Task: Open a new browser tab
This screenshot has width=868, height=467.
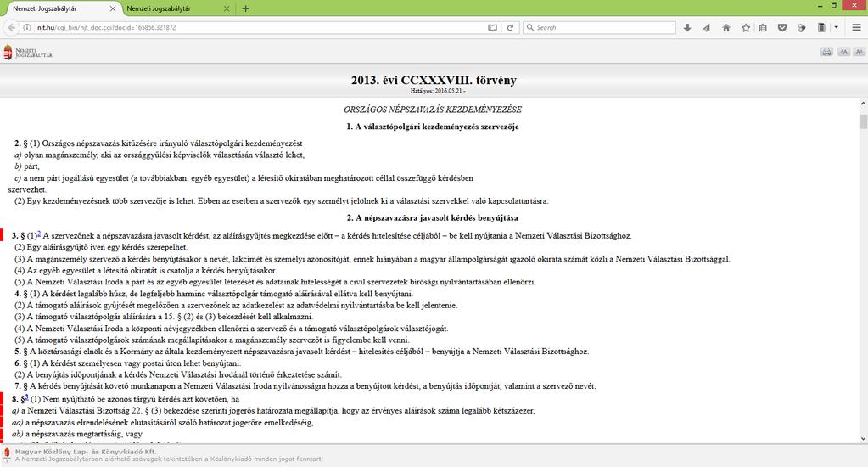Action: (245, 8)
